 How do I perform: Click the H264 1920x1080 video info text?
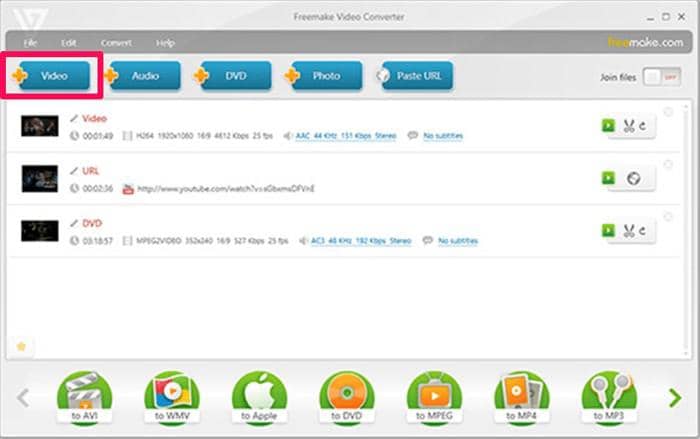[204, 136]
